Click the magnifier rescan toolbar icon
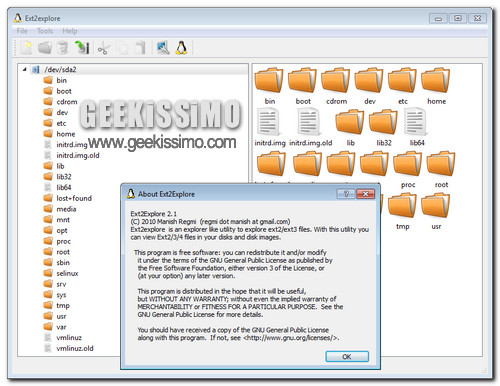 click(163, 48)
